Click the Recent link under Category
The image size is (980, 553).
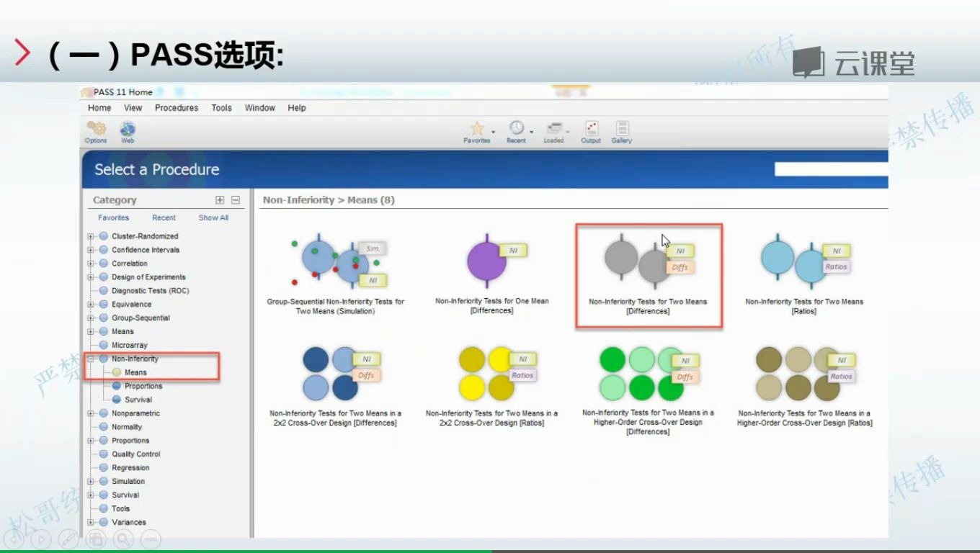click(164, 217)
